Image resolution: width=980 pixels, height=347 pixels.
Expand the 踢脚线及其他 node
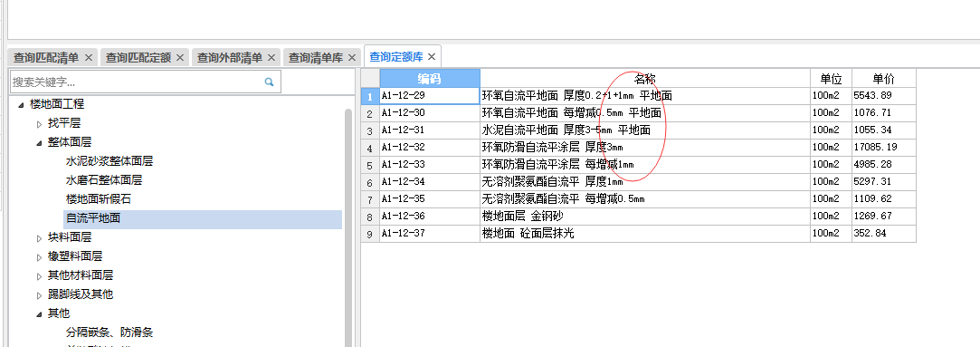coord(40,294)
